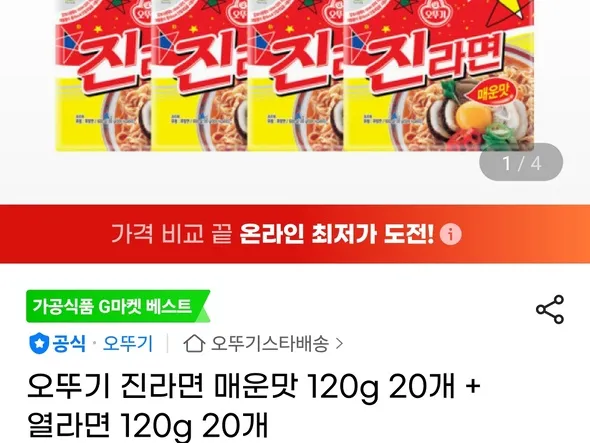
Task: Click the 매운맛 spicy label on package
Action: click(x=492, y=91)
